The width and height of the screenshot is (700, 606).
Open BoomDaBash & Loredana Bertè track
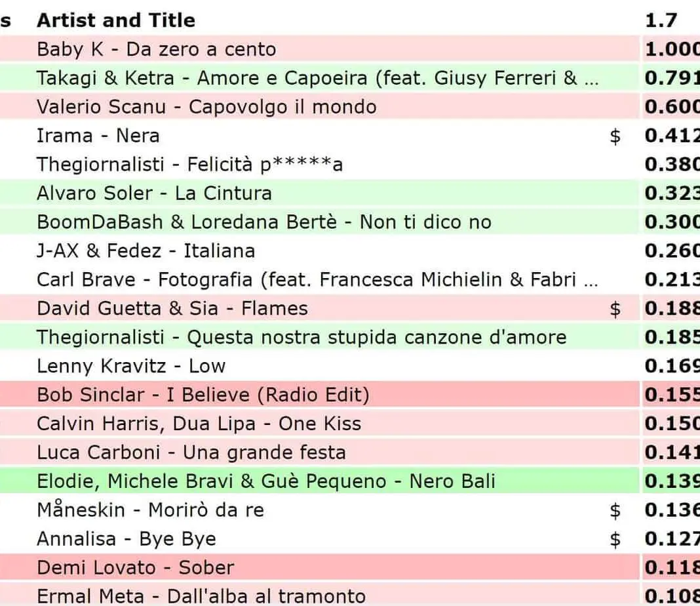tap(263, 222)
